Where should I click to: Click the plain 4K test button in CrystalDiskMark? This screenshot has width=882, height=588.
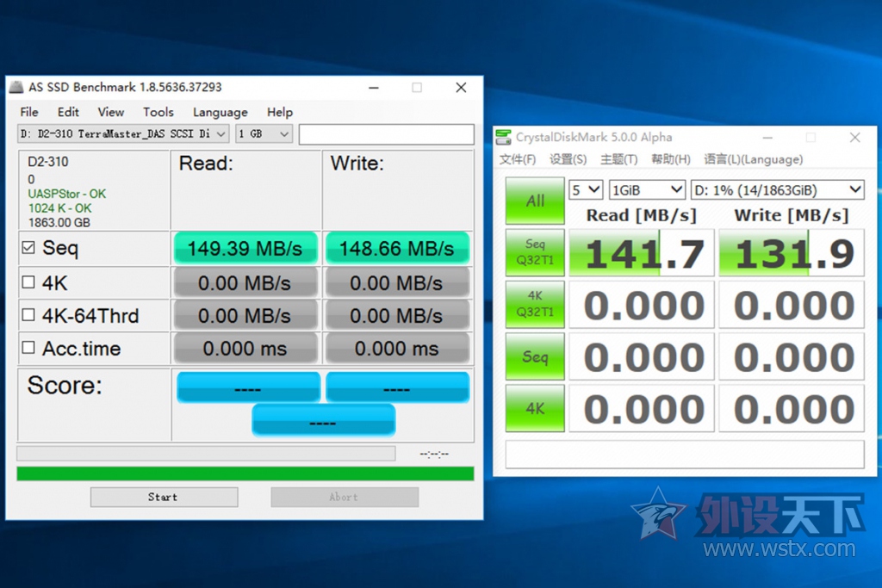click(x=535, y=408)
